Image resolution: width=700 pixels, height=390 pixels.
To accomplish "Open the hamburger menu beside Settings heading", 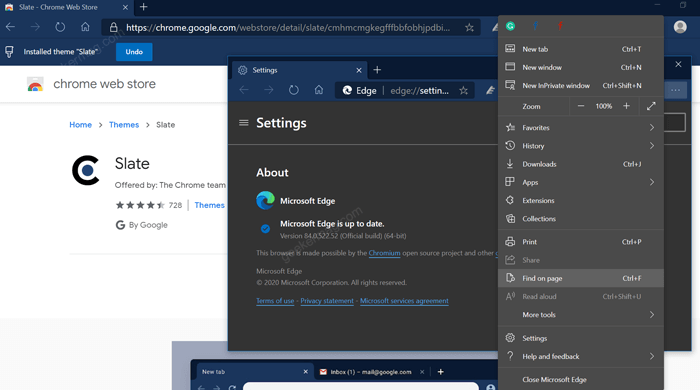I will point(243,123).
